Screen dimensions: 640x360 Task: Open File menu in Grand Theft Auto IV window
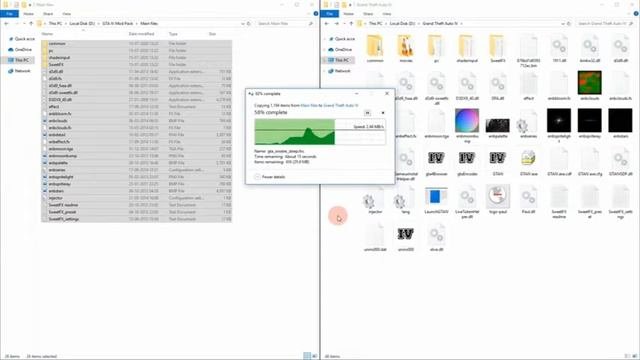click(329, 14)
